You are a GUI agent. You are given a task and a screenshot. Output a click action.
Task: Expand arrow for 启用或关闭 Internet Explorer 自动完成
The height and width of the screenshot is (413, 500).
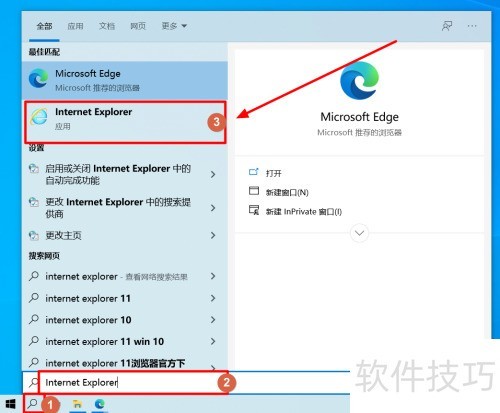coord(213,174)
